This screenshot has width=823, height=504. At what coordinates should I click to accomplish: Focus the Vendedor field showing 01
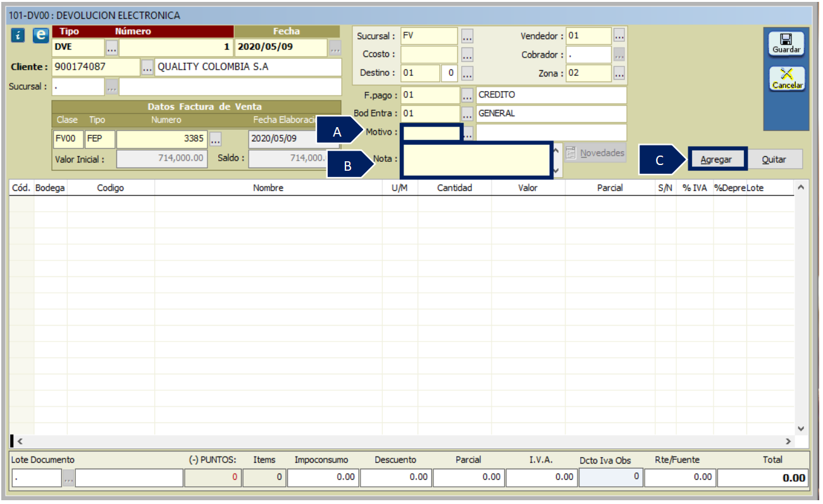click(x=589, y=36)
